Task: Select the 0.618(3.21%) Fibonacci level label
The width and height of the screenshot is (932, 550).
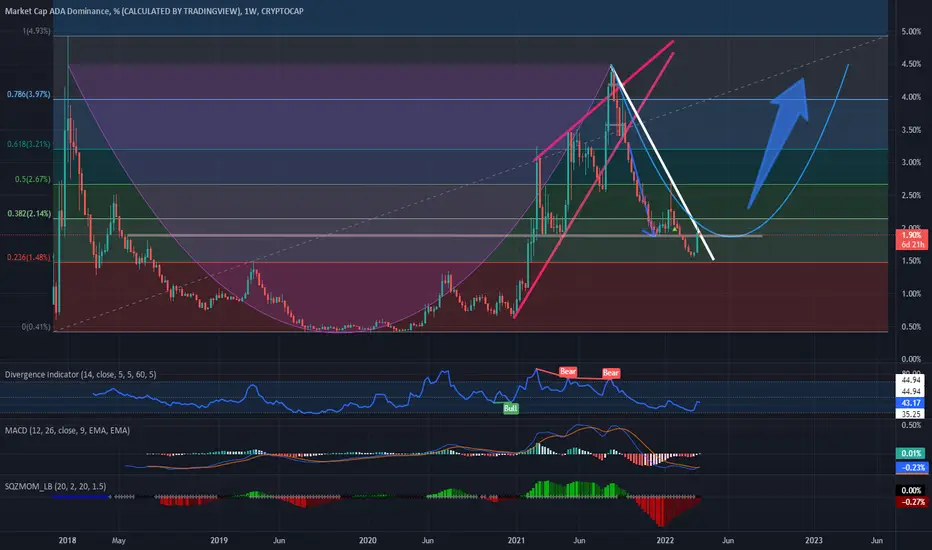Action: (x=29, y=144)
